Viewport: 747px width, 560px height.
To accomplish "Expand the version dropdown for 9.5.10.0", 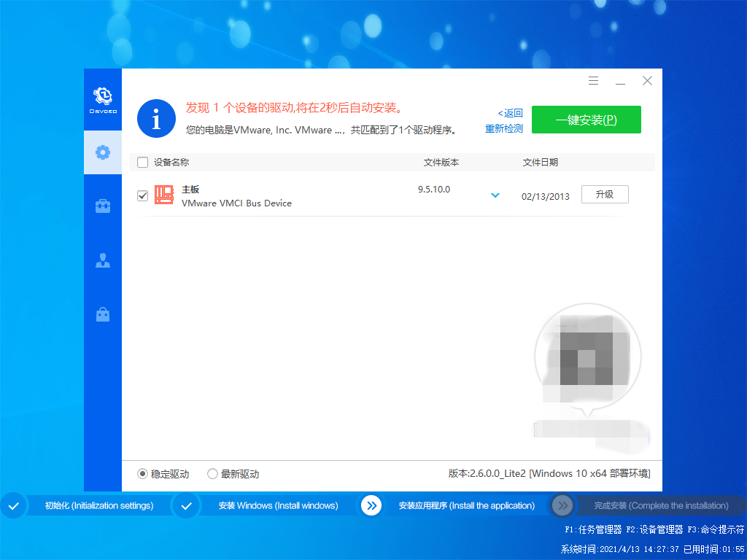I will coord(495,195).
